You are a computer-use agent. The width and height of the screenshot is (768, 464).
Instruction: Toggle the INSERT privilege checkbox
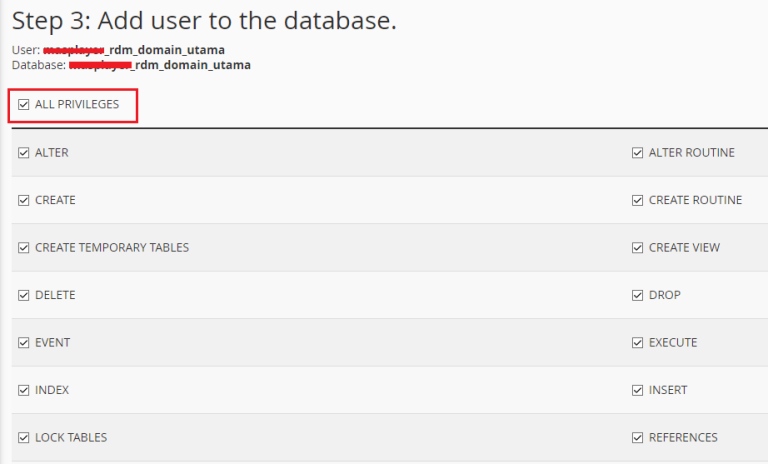tap(638, 390)
